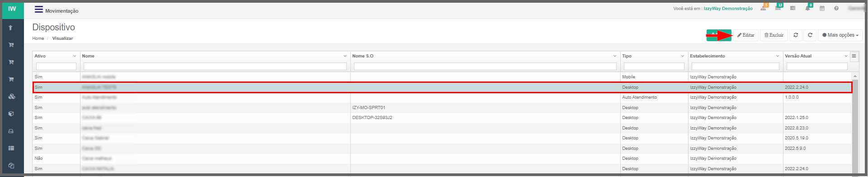Sort by the Tipo column header

[627, 56]
